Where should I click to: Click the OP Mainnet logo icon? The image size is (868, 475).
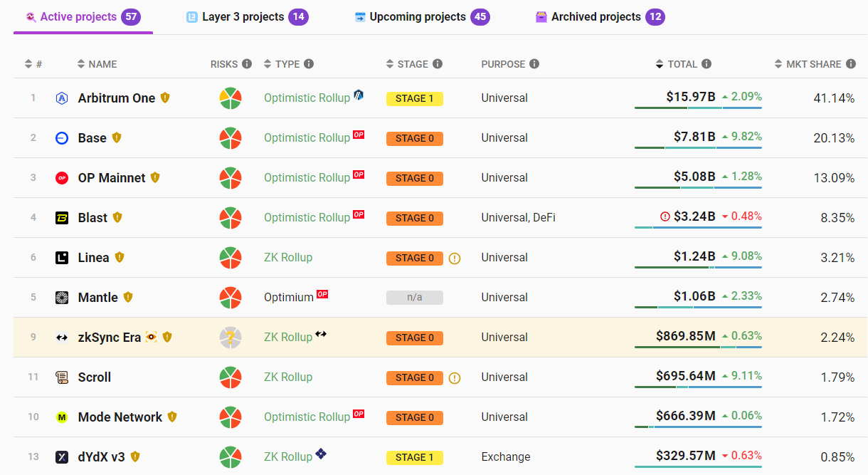pyautogui.click(x=62, y=178)
